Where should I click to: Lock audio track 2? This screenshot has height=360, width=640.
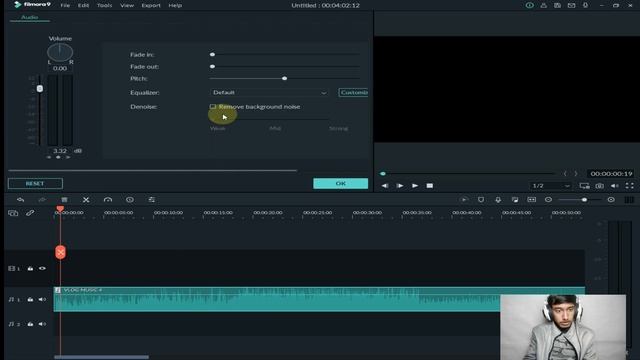(30, 324)
